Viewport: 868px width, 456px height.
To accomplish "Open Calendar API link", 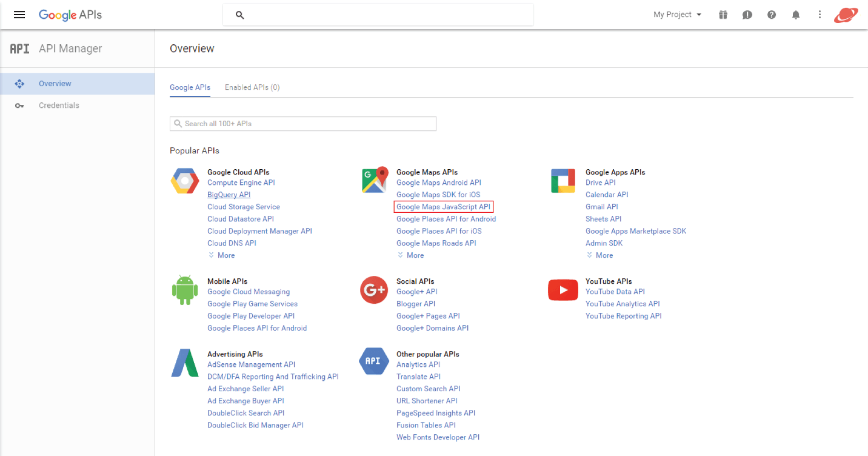I will (607, 195).
